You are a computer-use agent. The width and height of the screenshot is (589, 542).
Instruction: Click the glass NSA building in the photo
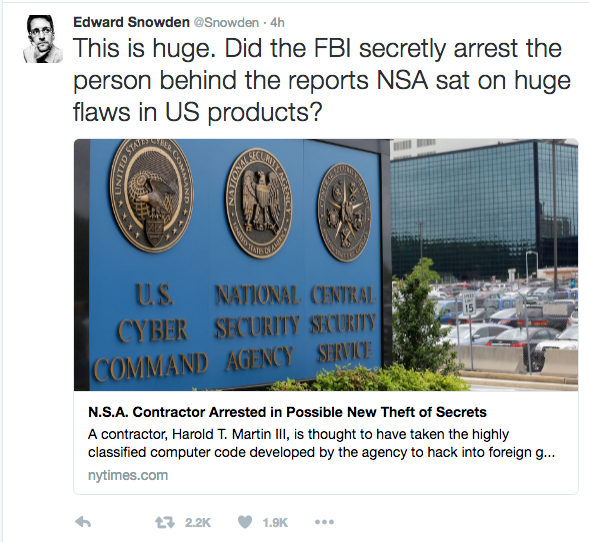click(484, 206)
